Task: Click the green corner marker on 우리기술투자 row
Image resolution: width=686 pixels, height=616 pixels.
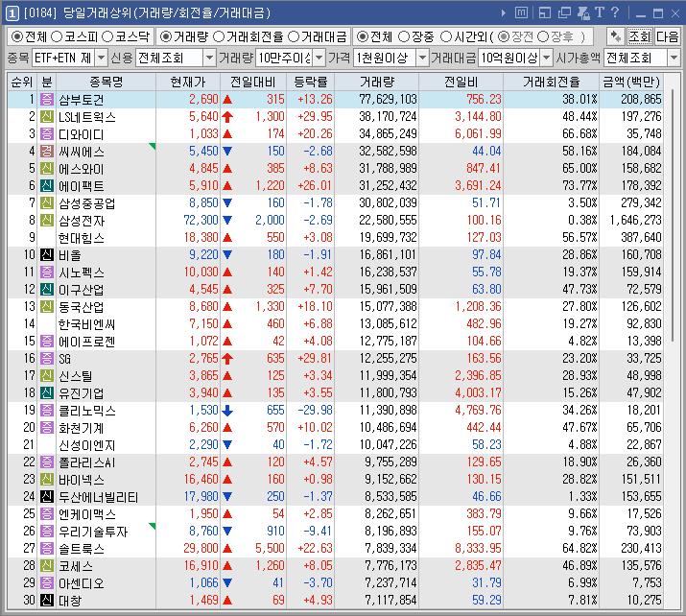Action: click(153, 526)
